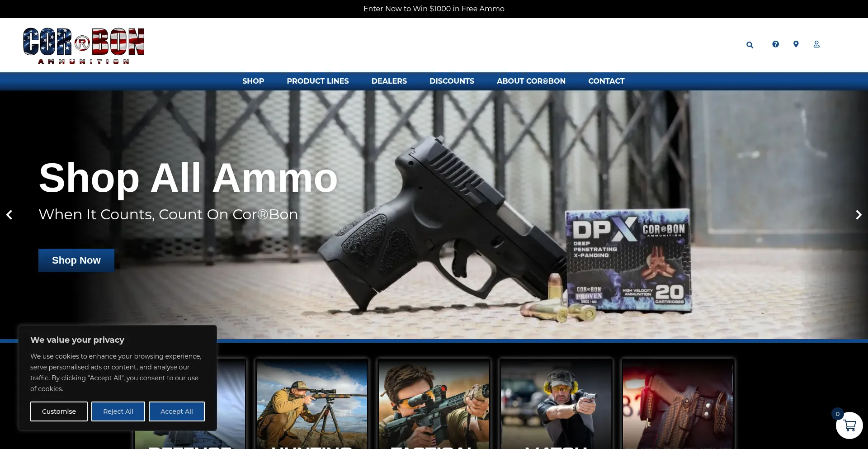Advance carousel with right arrow
The width and height of the screenshot is (868, 449).
click(x=859, y=215)
